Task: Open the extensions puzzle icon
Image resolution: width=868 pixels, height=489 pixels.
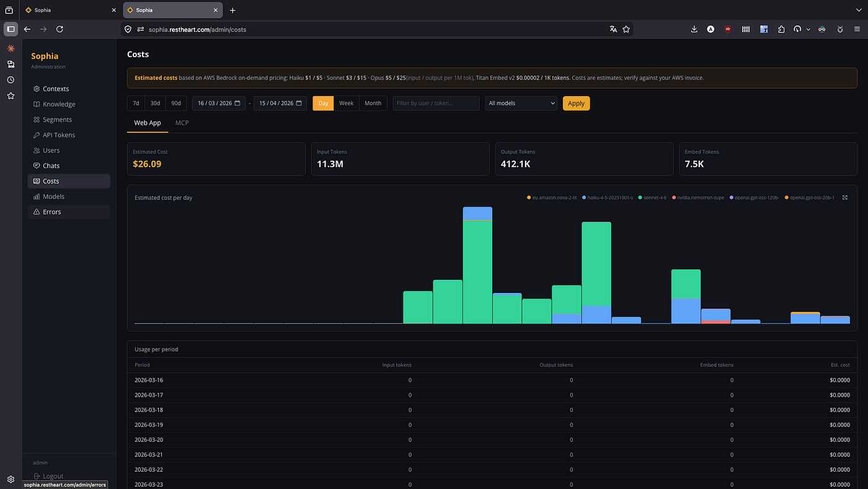Action: click(781, 29)
